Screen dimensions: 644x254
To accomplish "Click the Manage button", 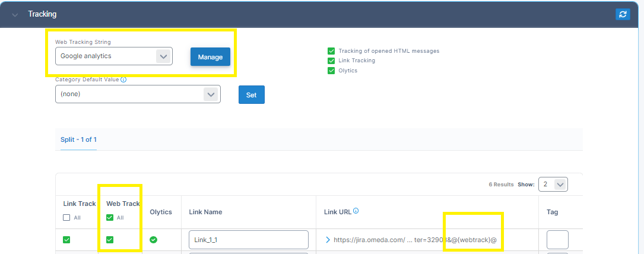I will [210, 57].
